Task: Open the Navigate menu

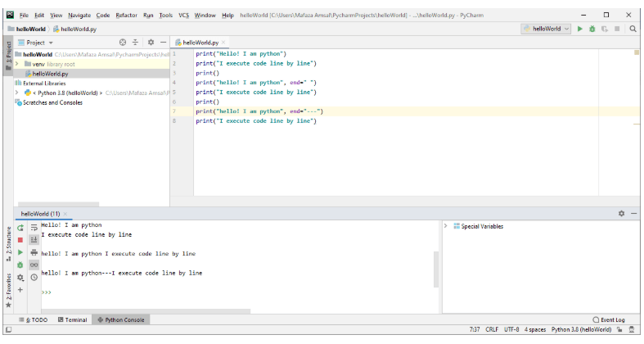Action: (79, 16)
